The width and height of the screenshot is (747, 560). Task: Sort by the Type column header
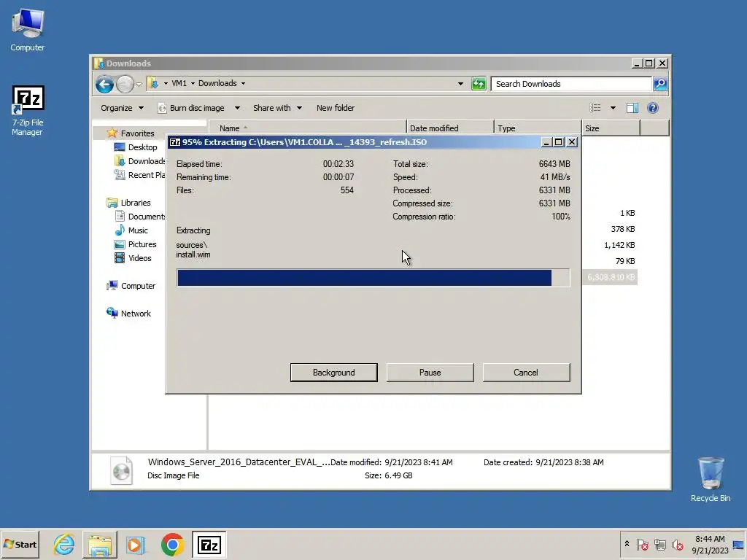[x=538, y=128]
